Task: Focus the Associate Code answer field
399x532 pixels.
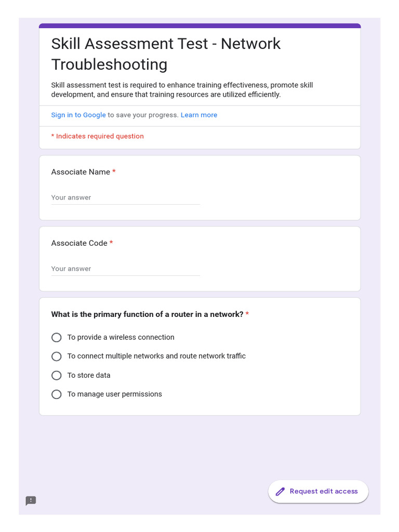Action: tap(125, 269)
